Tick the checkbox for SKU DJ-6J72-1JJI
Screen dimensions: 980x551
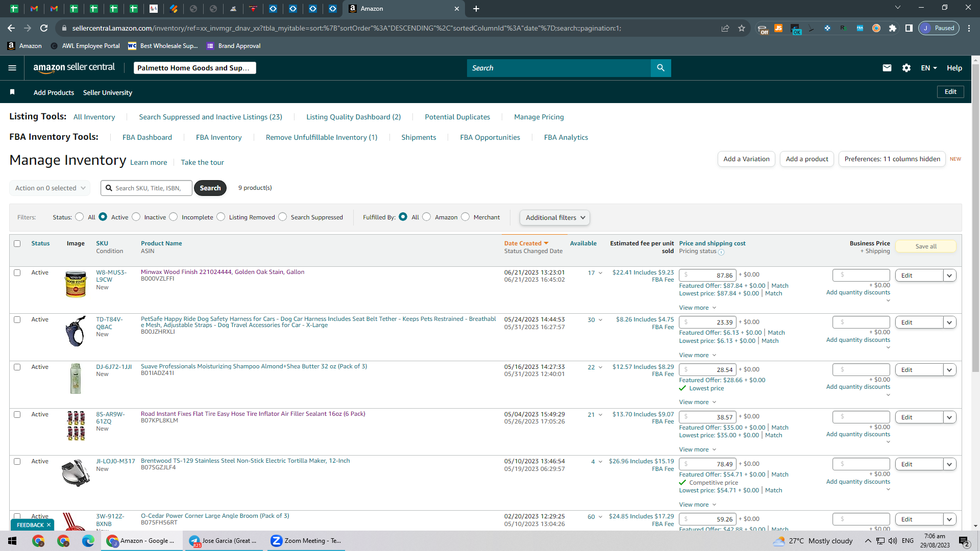(17, 367)
